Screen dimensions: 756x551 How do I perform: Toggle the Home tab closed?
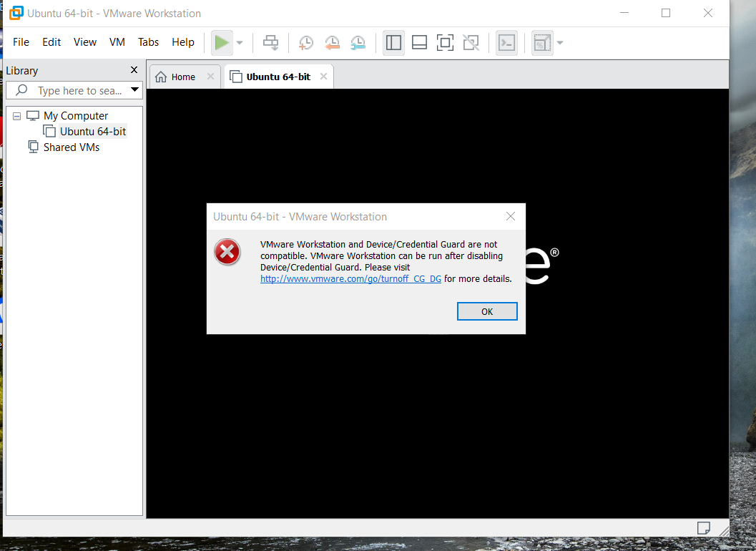point(209,75)
